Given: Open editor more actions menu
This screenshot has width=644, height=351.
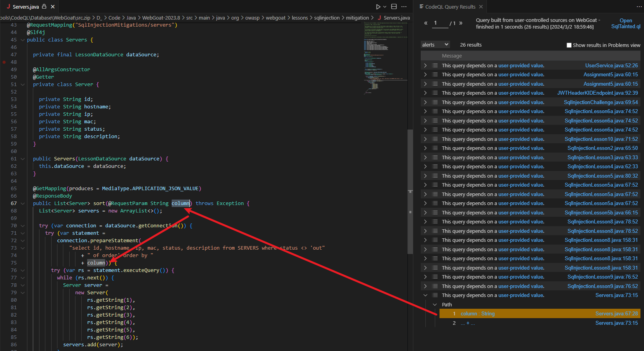Looking at the screenshot, I should (404, 7).
